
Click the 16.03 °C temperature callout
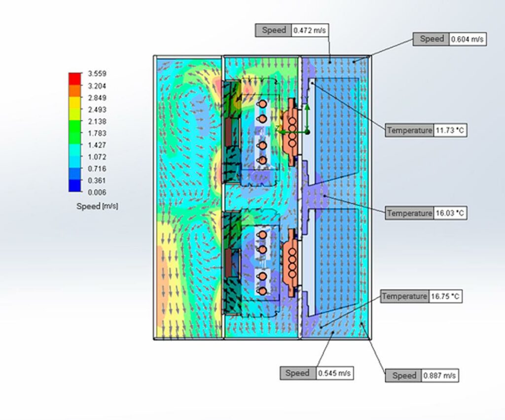click(426, 213)
